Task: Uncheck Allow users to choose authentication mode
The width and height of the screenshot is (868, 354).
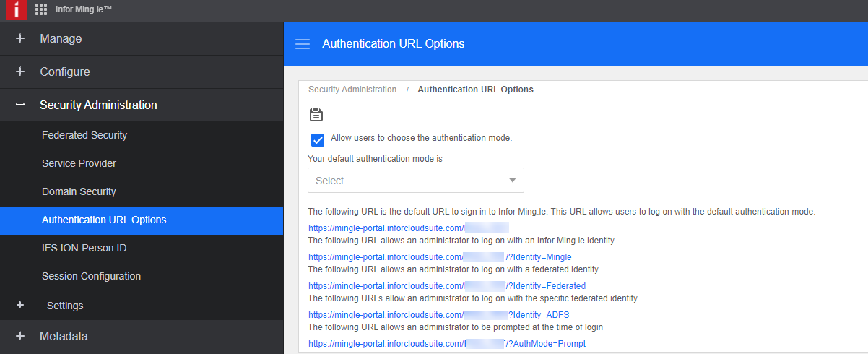Action: (317, 139)
